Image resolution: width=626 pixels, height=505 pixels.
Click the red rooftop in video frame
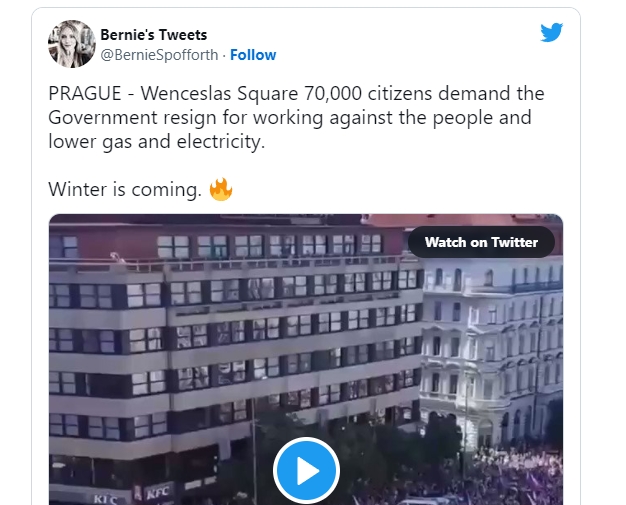click(463, 220)
